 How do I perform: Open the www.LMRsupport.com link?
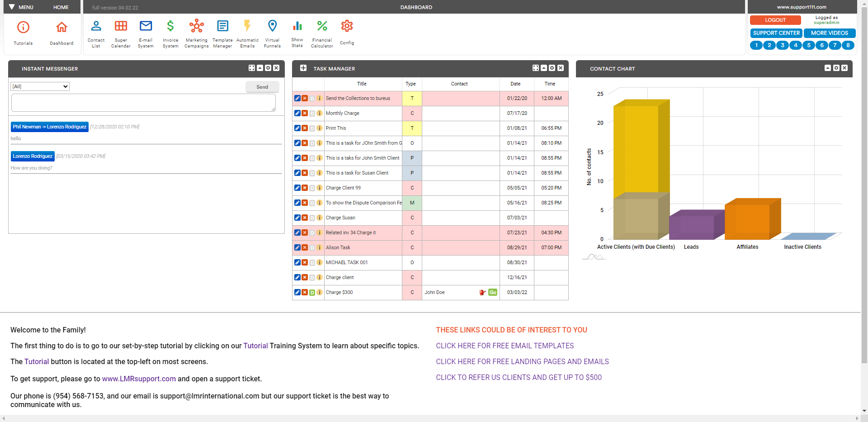tap(139, 379)
